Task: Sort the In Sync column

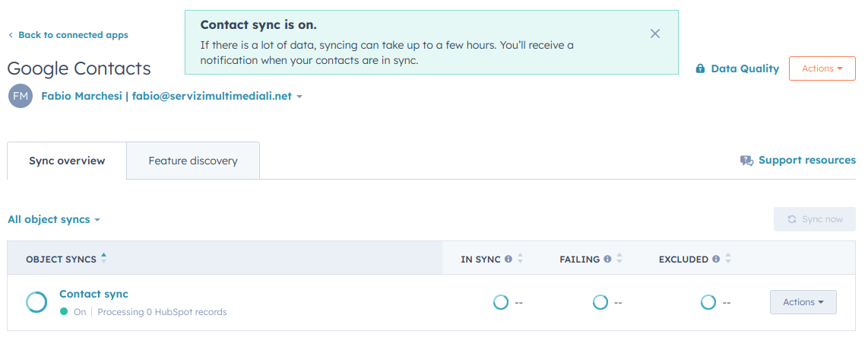Action: (x=520, y=259)
